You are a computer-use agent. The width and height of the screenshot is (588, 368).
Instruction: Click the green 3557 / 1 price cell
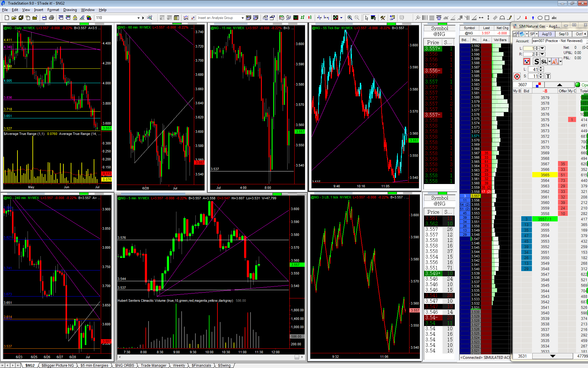tap(545, 219)
